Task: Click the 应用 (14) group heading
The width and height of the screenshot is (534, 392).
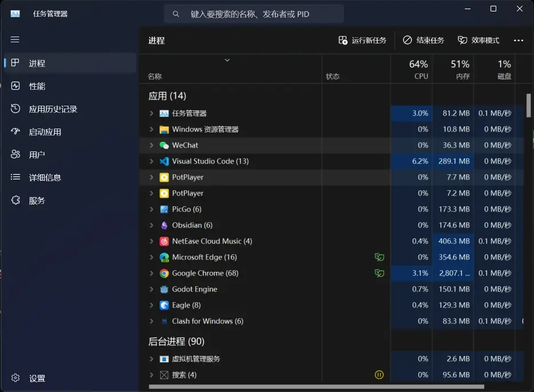Action: 167,96
